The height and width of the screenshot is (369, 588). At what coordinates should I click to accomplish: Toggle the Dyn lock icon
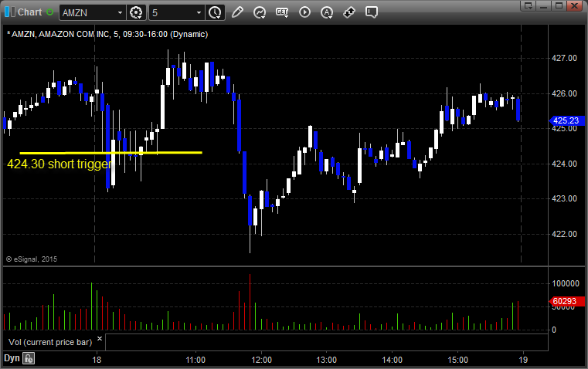(x=29, y=358)
